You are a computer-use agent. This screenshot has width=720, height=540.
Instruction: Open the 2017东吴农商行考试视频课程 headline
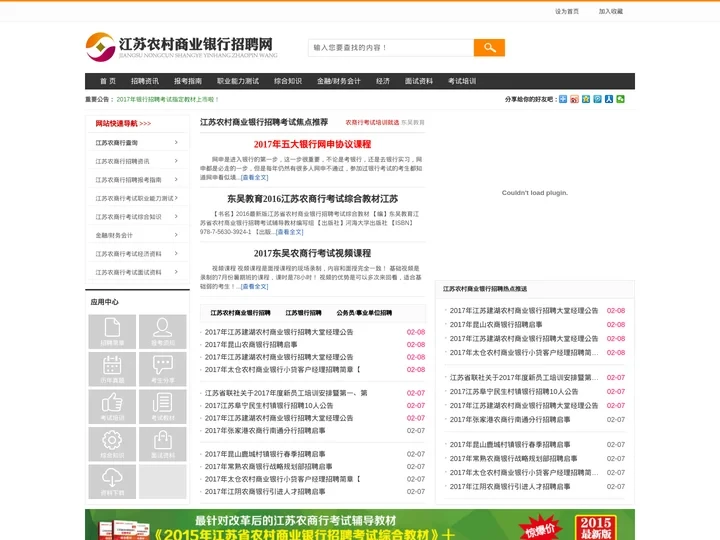(312, 253)
